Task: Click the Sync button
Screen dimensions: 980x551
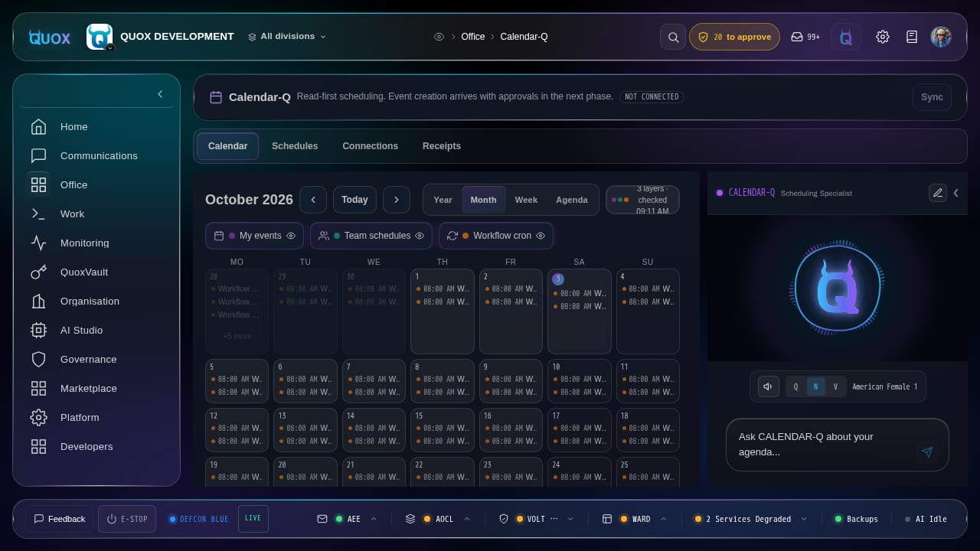Action: click(x=932, y=97)
